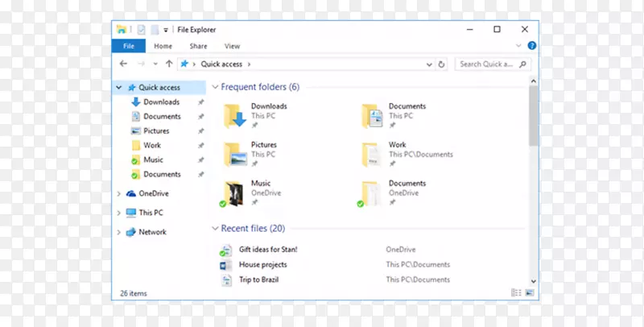Open This PC Documents folder icon
The height and width of the screenshot is (327, 644).
point(372,116)
